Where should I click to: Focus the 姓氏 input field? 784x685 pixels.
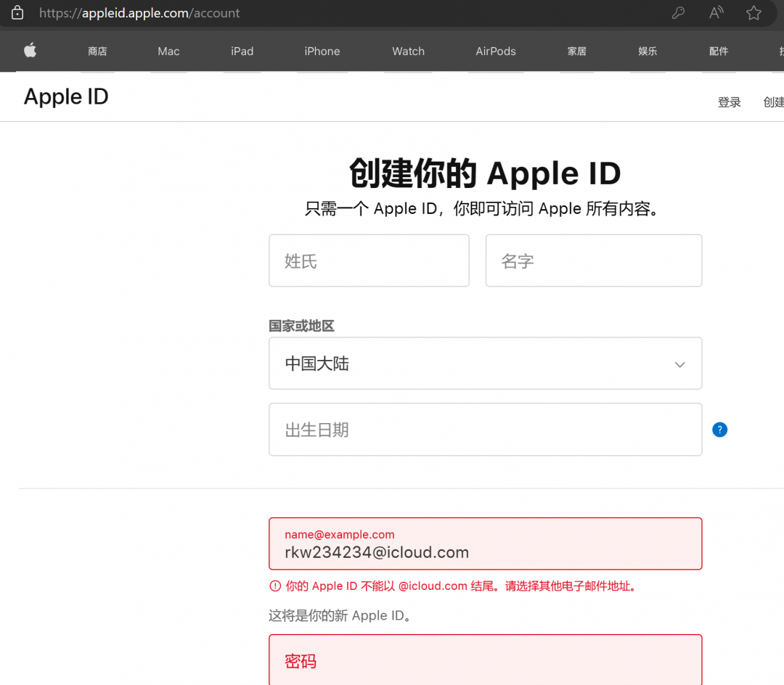coord(369,261)
